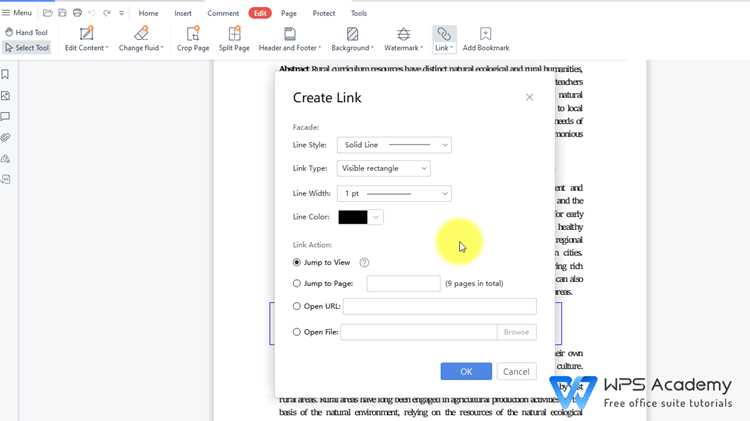Switch to the Comment tab
The image size is (750, 421).
(x=223, y=13)
